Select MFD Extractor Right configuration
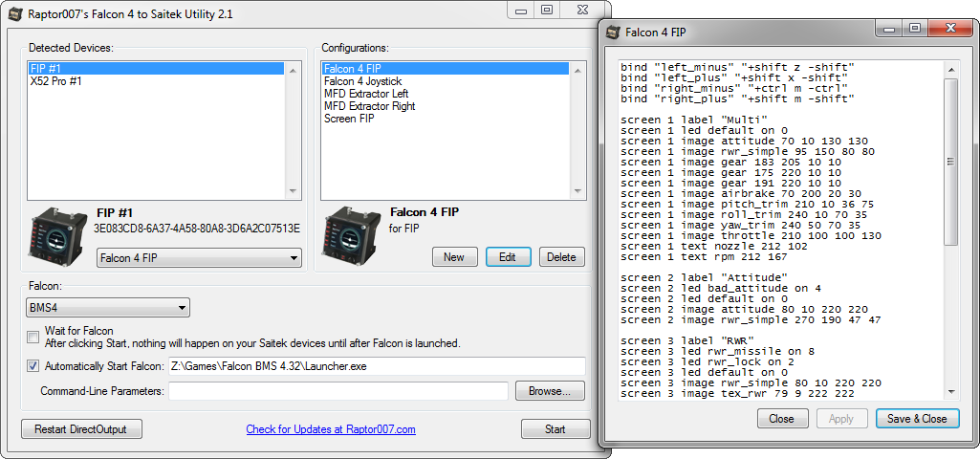The image size is (980, 459). coord(445,106)
